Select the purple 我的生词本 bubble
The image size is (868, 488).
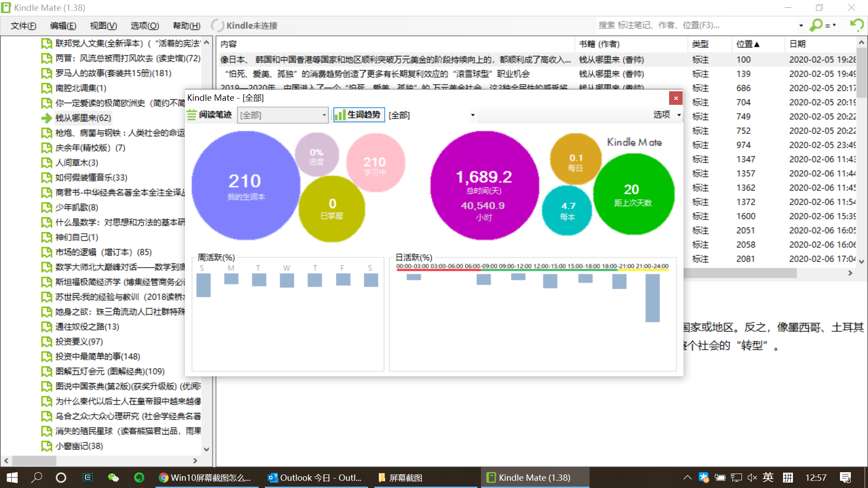pos(245,185)
